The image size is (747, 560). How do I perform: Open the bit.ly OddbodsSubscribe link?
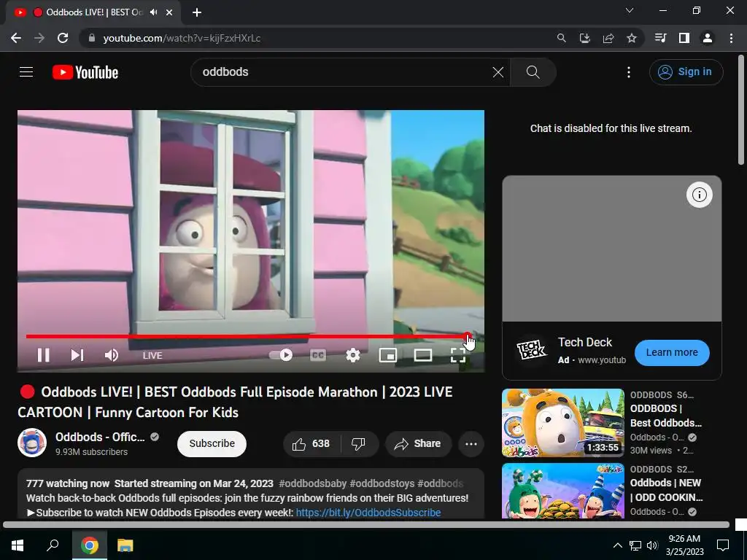pyautogui.click(x=368, y=513)
